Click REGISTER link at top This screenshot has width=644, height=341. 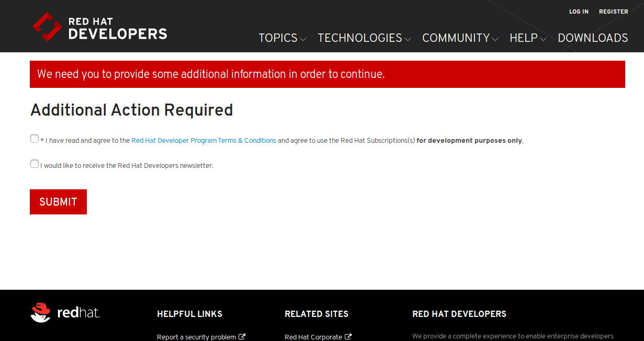point(614,12)
